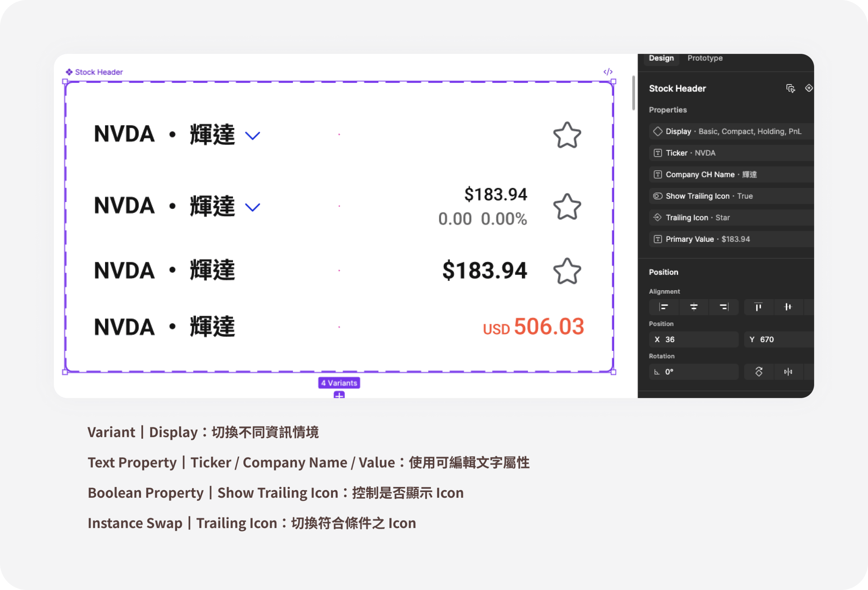Screen dimensions: 868x590
Task: Click the Rotation field showing 0°
Action: [x=694, y=372]
